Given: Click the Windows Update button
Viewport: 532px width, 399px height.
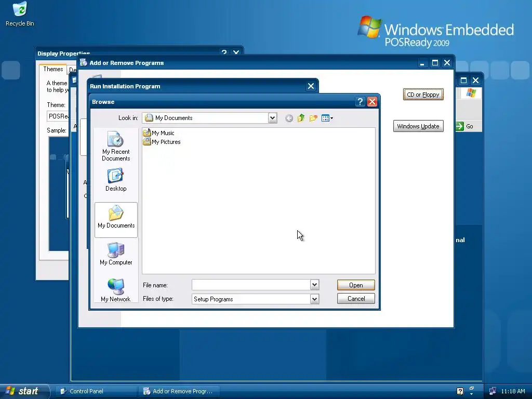Looking at the screenshot, I should (x=418, y=126).
